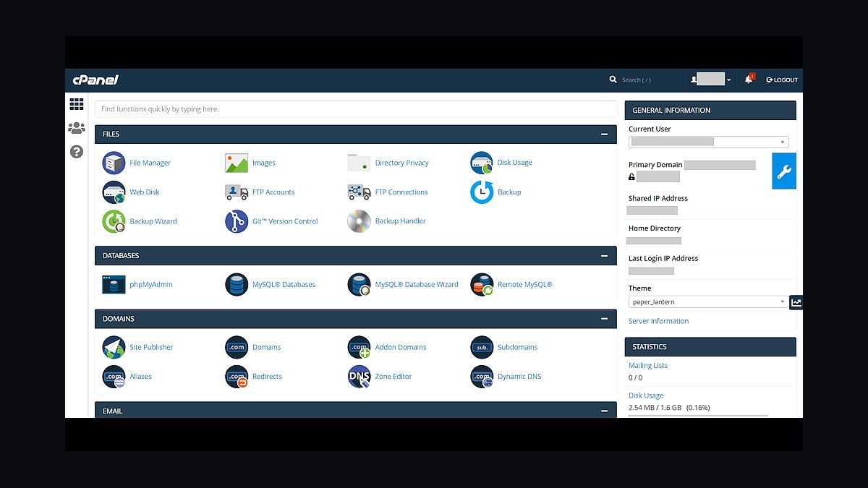
Task: Collapse the Domains section
Action: tap(604, 319)
